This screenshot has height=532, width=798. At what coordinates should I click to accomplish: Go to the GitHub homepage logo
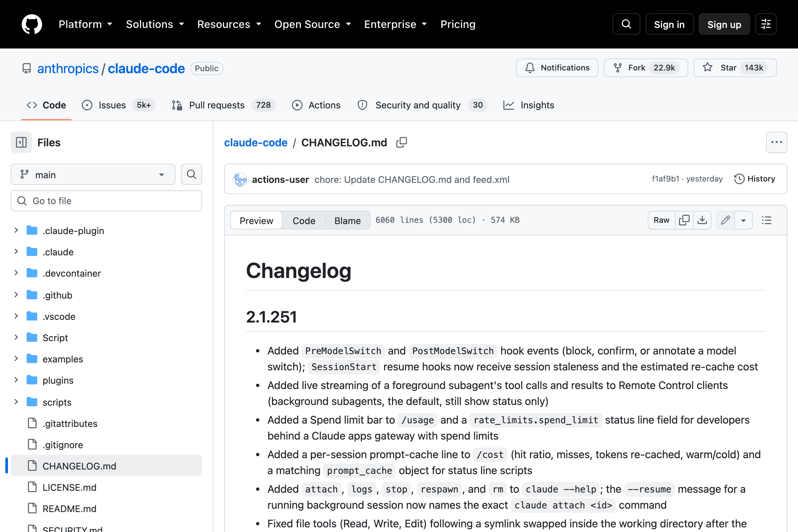tap(32, 24)
